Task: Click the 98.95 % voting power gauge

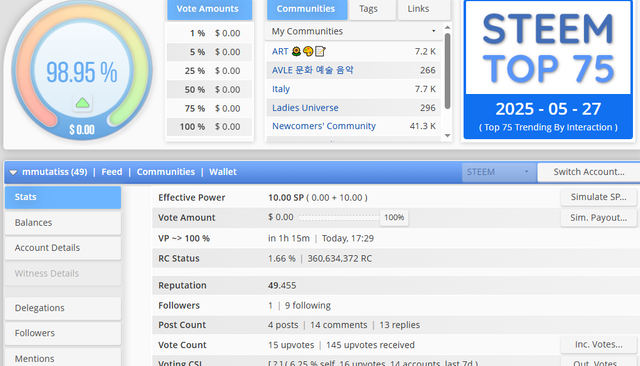Action: coord(82,70)
